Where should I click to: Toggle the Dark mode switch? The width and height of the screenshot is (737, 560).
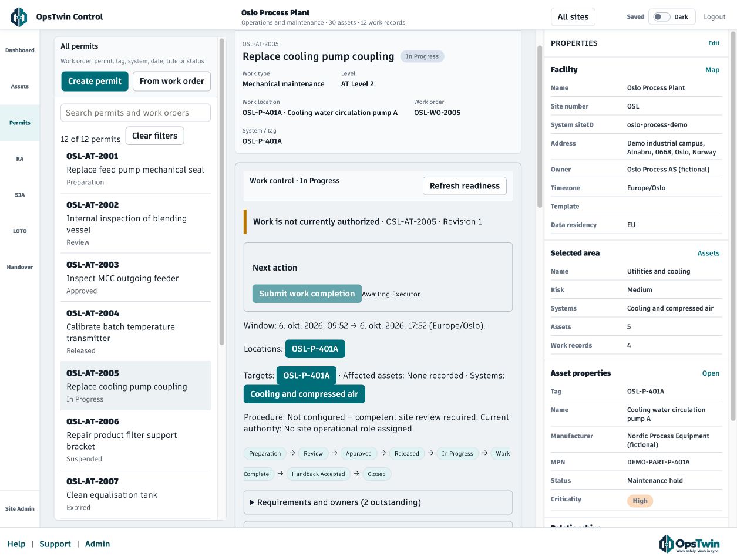tap(662, 17)
